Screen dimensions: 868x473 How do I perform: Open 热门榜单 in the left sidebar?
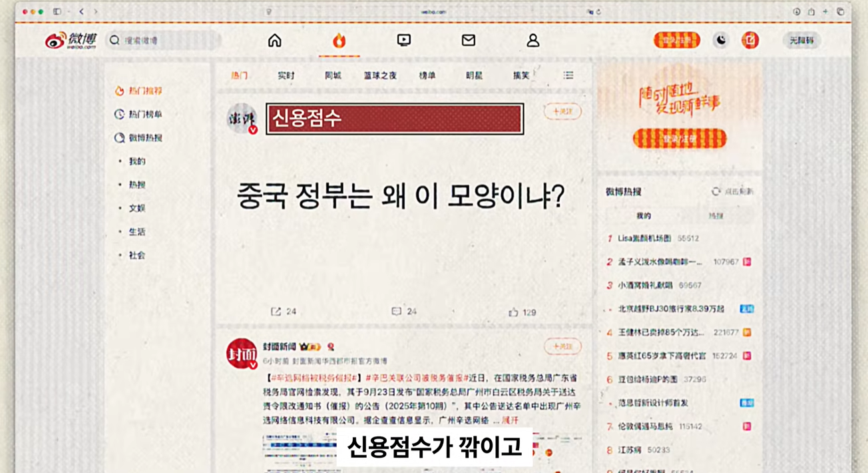(144, 115)
